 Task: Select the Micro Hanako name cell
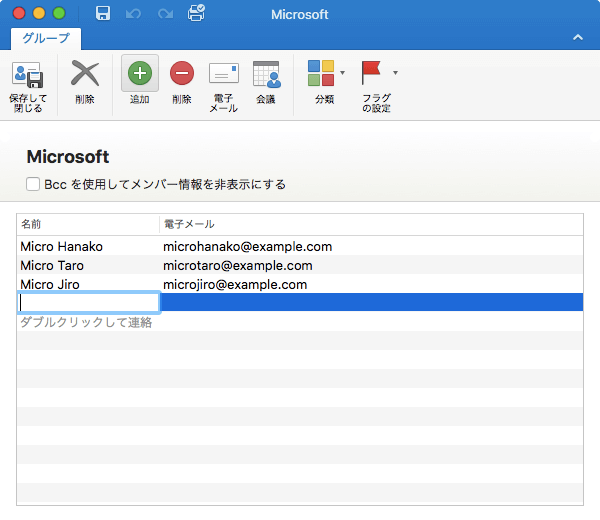coord(62,247)
